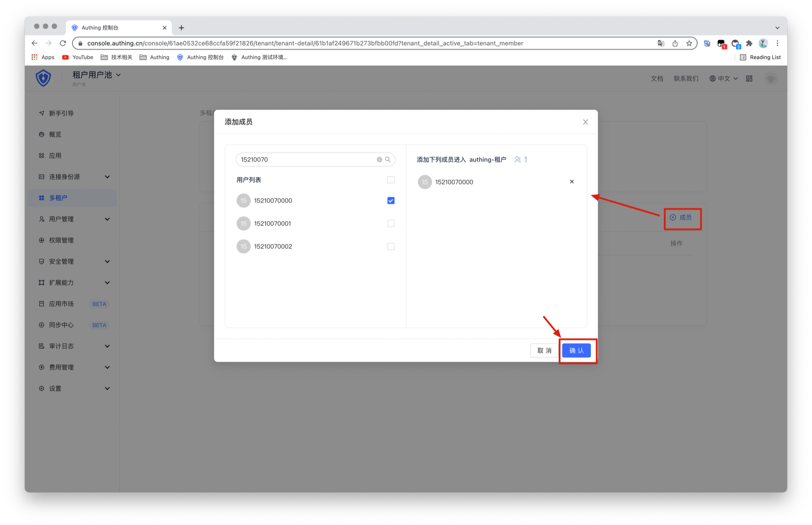Open the 租户用户池 user pool dropdown
The height and width of the screenshot is (525, 812).
[x=96, y=75]
